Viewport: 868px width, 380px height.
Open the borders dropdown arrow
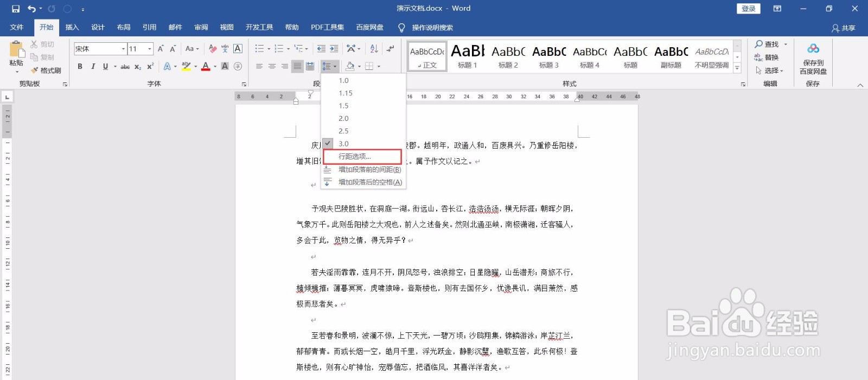point(379,66)
